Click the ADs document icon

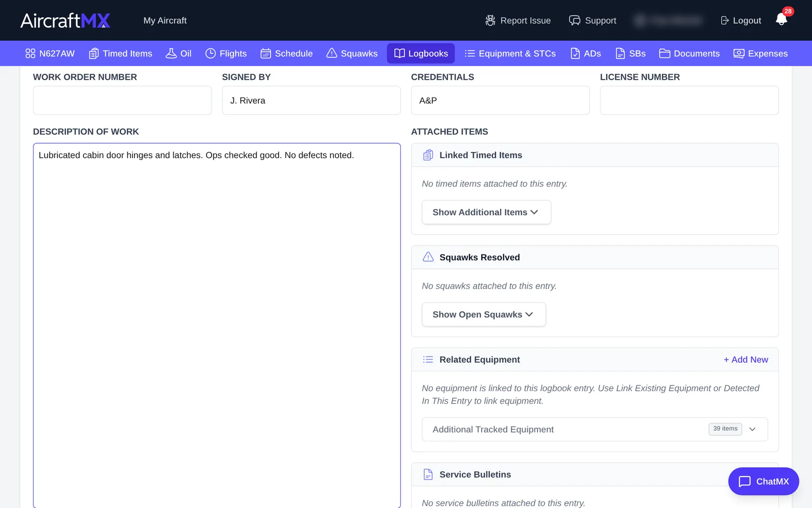[575, 53]
